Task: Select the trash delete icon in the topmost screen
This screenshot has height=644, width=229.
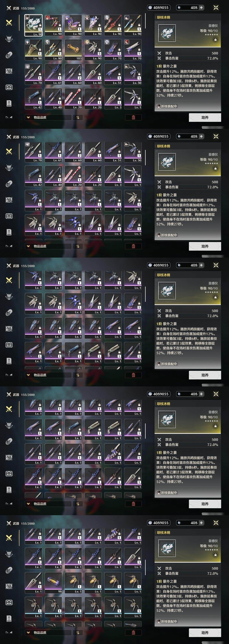Action: coord(133,117)
